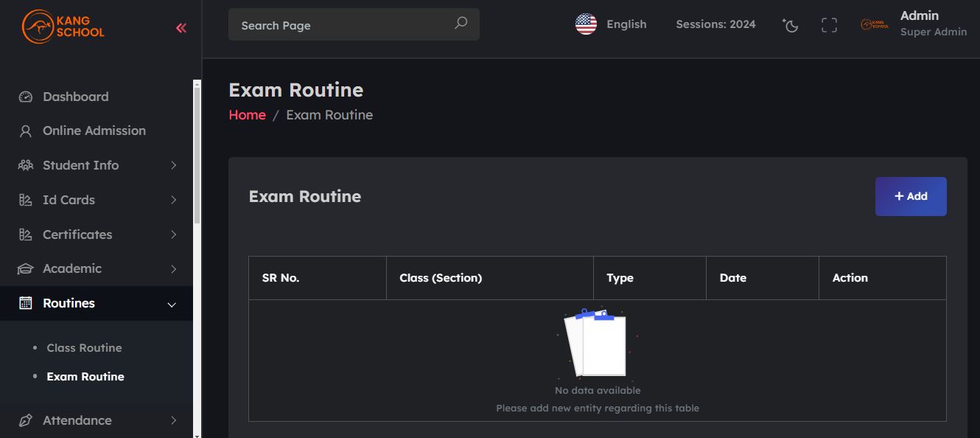Click the Admin Super Admin name
Image resolution: width=980 pixels, height=438 pixels.
tap(934, 24)
